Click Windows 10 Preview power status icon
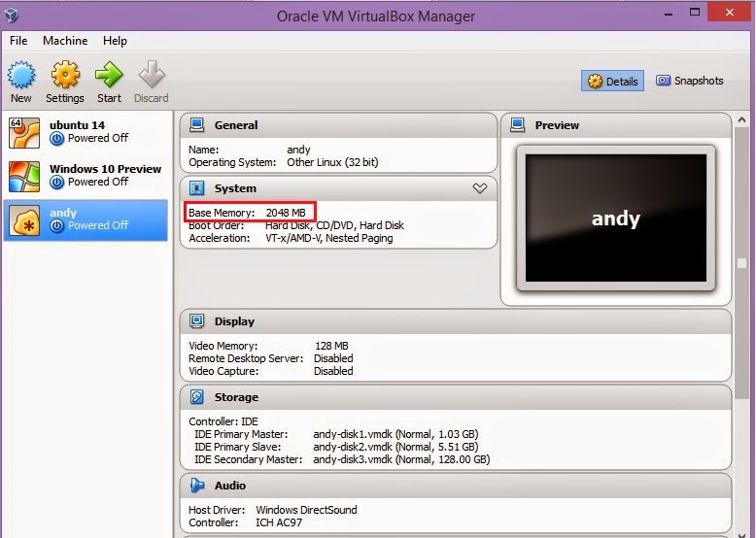Viewport: 756px width, 538px height. [x=57, y=182]
